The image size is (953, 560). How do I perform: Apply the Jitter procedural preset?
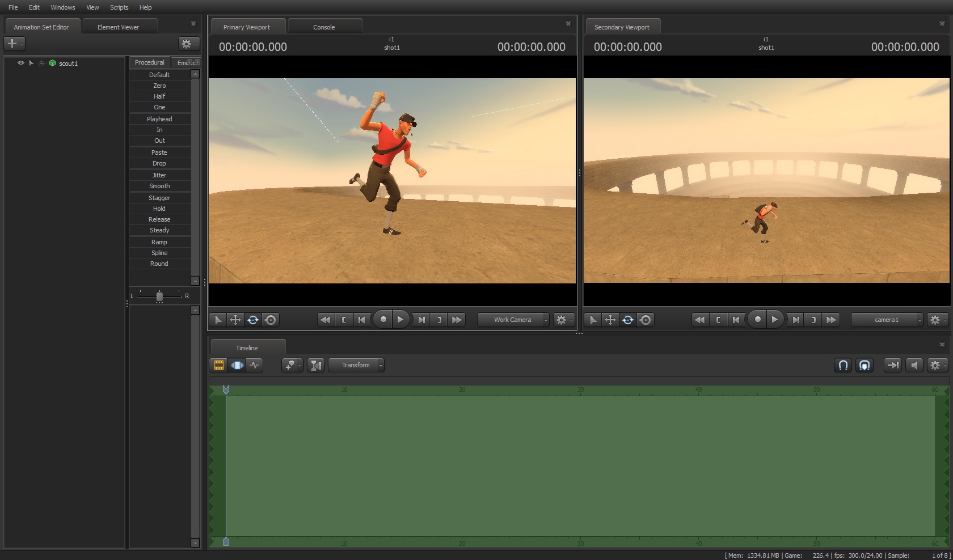tap(159, 175)
